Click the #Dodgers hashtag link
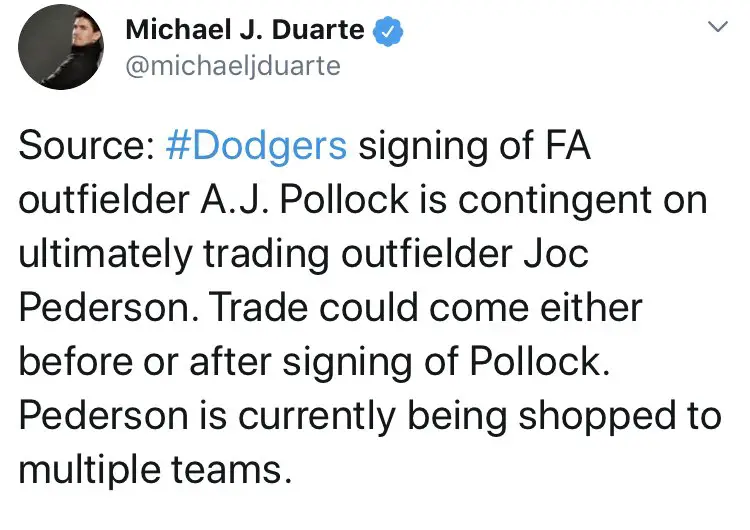 (254, 147)
